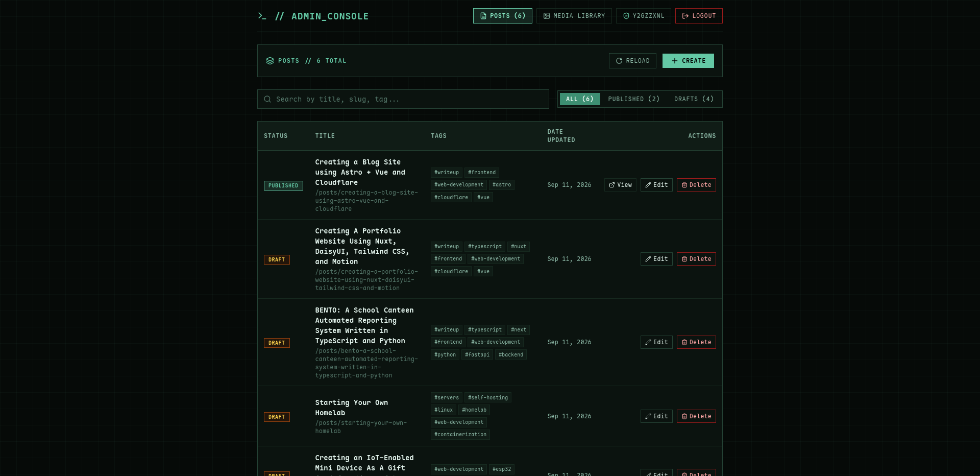Click the PUBLISHED status badge
980x476 pixels.
coord(283,185)
